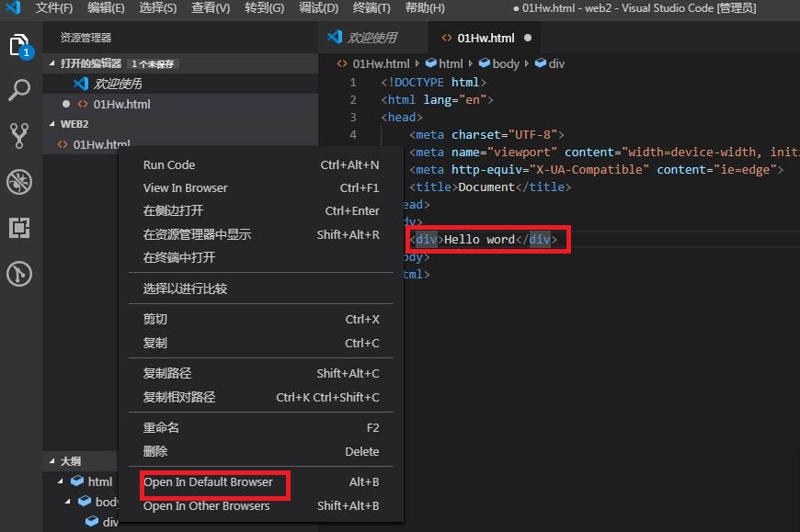Select the Search icon in the activity bar

20,90
